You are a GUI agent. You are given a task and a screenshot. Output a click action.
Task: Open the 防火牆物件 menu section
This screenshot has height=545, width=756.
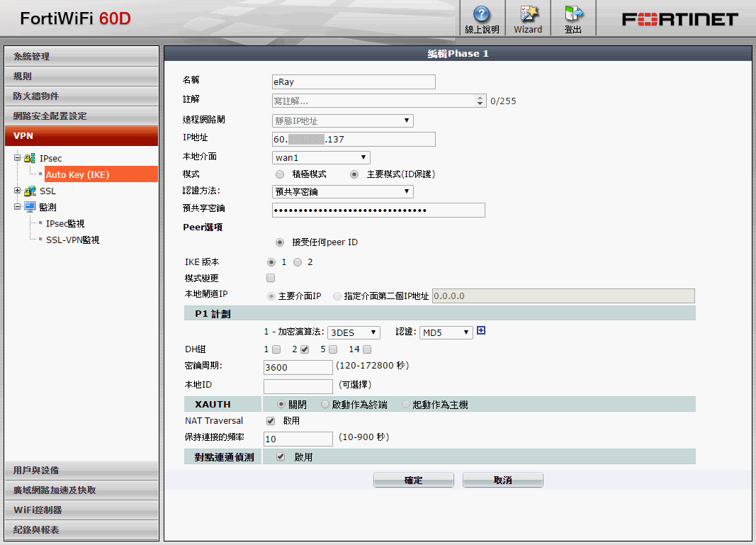[x=81, y=96]
